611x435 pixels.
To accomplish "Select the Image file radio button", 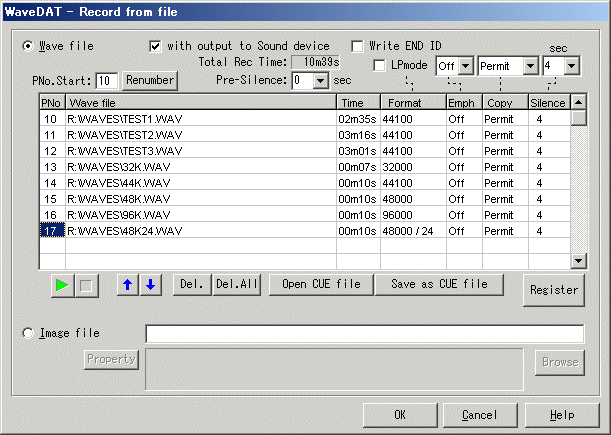I will pos(28,333).
